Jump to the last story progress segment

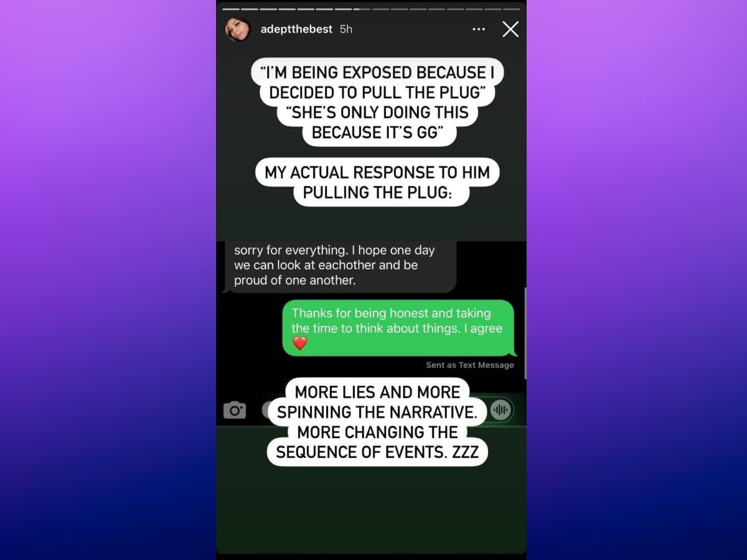coord(512,9)
